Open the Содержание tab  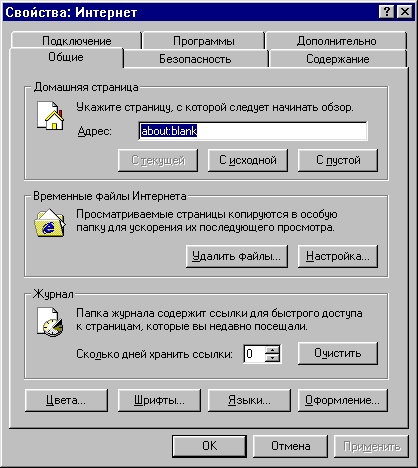[338, 59]
